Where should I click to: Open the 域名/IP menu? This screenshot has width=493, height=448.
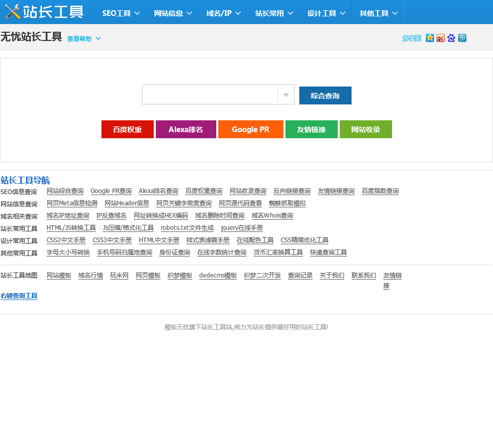tap(223, 13)
